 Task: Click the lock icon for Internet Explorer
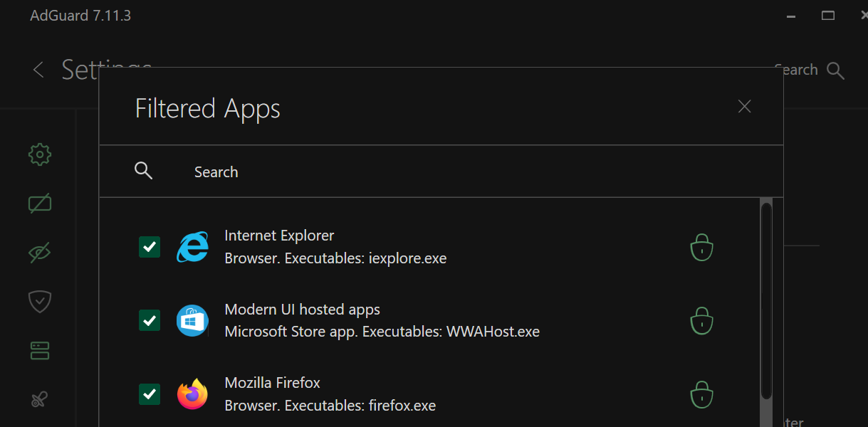point(701,247)
